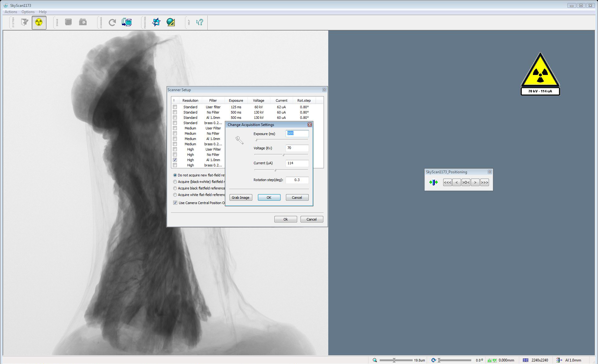Click the camera pixel size icon in status bar

(x=525, y=360)
